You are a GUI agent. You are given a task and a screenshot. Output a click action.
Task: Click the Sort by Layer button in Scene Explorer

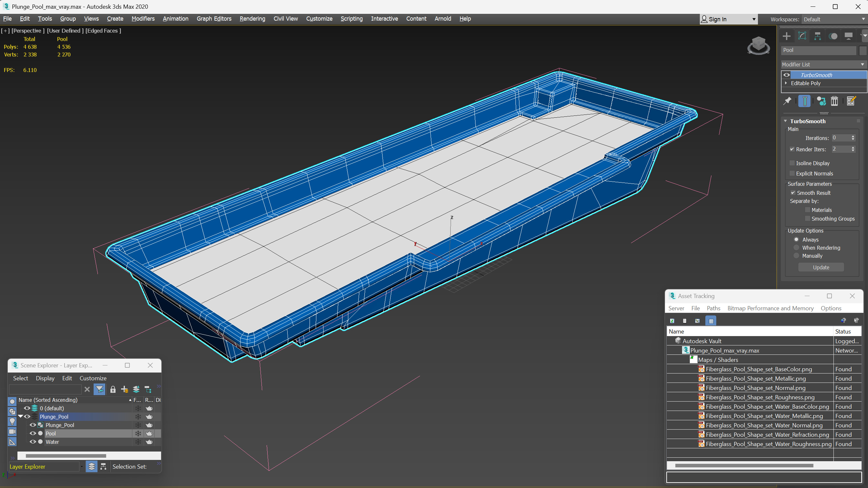[91, 467]
